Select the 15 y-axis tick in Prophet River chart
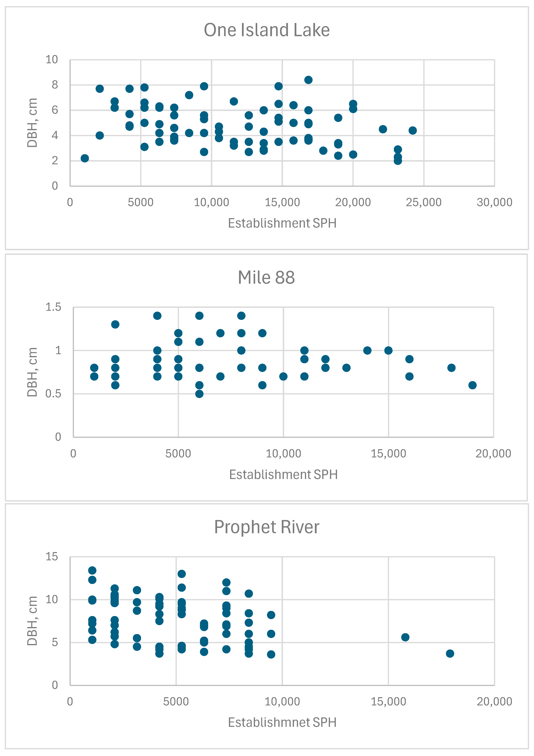The height and width of the screenshot is (756, 534). 52,557
